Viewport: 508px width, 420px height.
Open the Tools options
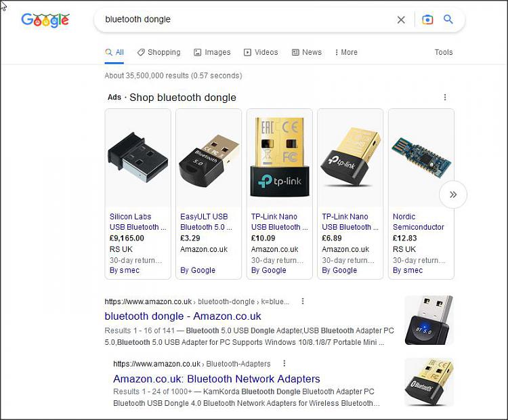444,52
